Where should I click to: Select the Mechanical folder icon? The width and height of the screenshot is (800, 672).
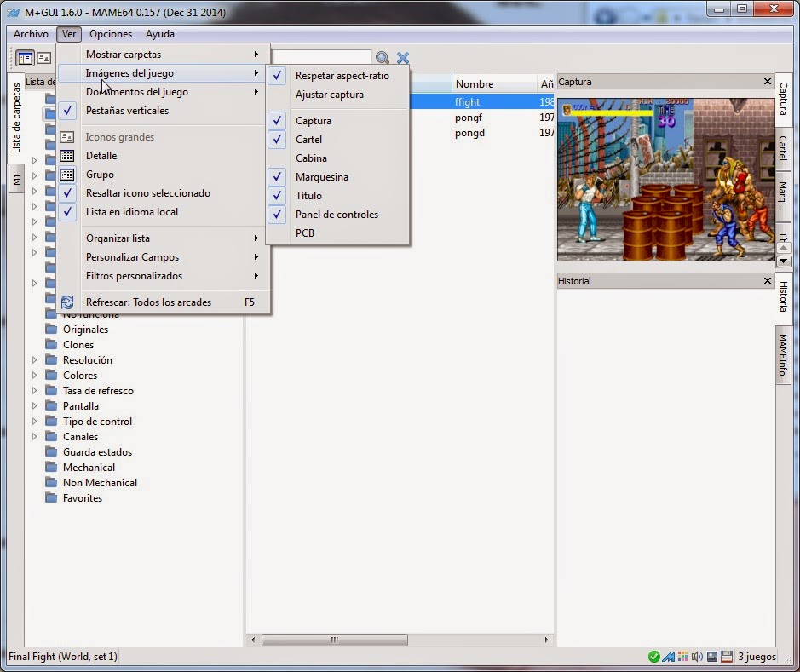50,467
